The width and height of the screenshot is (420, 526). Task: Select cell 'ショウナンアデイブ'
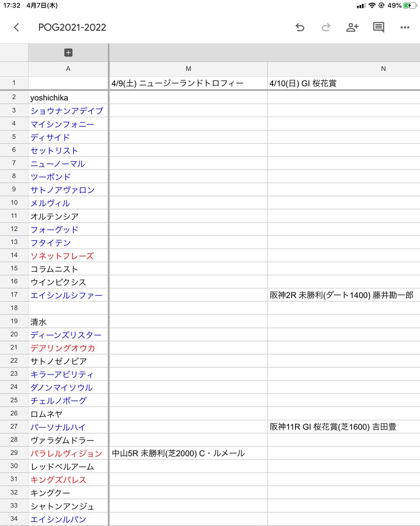(68, 110)
